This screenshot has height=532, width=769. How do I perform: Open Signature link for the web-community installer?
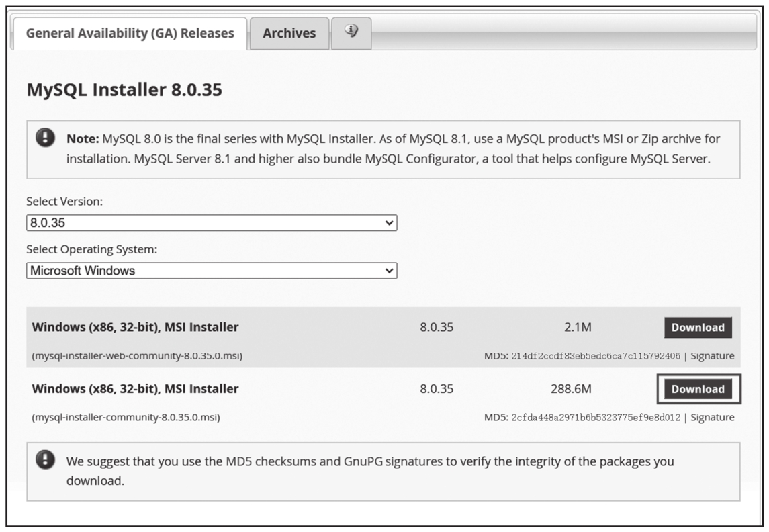(712, 356)
